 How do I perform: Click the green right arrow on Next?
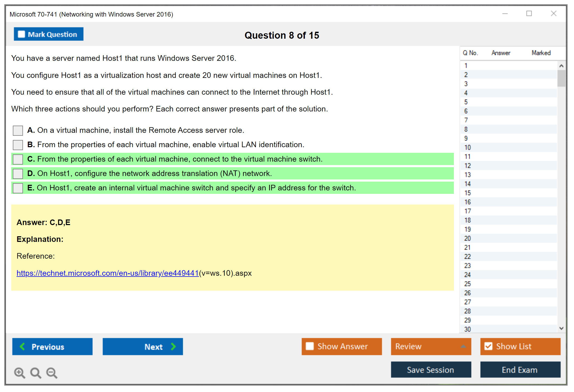pos(173,346)
